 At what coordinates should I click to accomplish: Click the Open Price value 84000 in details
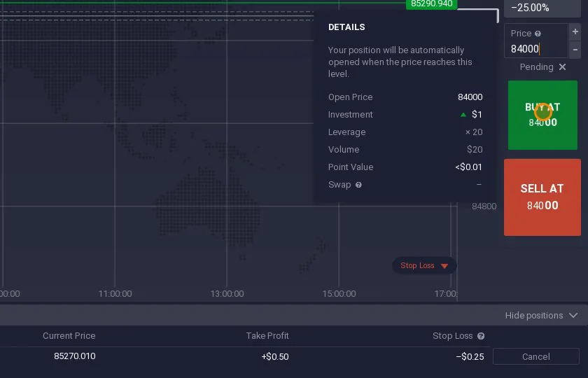pyautogui.click(x=470, y=97)
